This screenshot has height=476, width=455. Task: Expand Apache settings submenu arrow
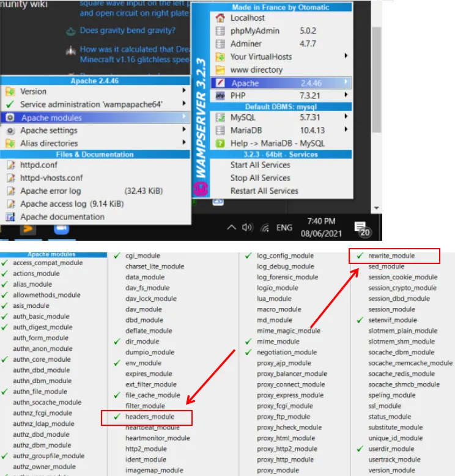coord(183,130)
